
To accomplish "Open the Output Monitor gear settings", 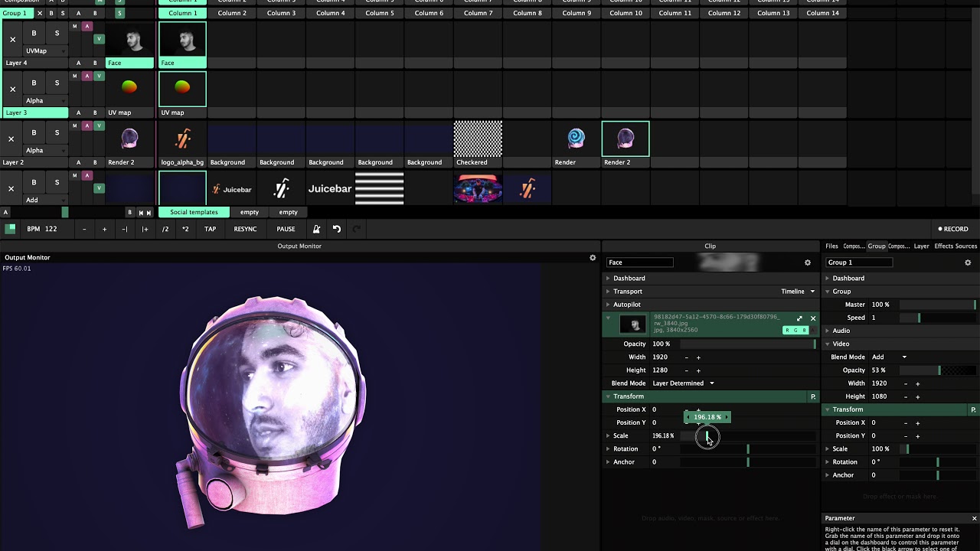I will (x=593, y=258).
